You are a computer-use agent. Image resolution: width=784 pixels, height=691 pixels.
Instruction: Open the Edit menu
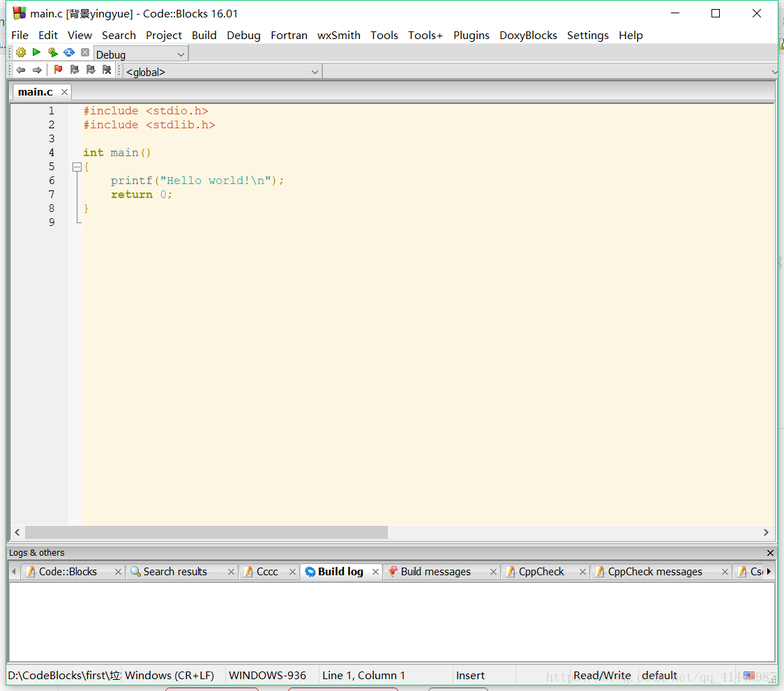pos(48,36)
